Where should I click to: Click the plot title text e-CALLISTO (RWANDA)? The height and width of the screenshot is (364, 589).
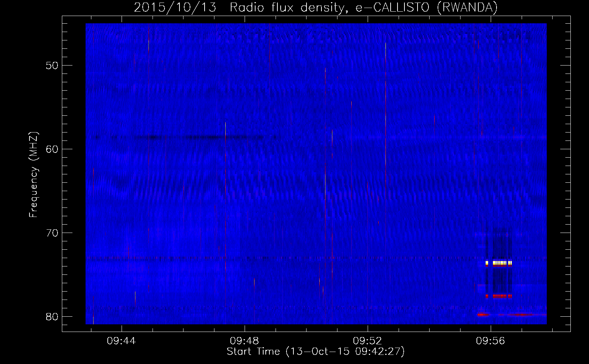pyautogui.click(x=426, y=7)
